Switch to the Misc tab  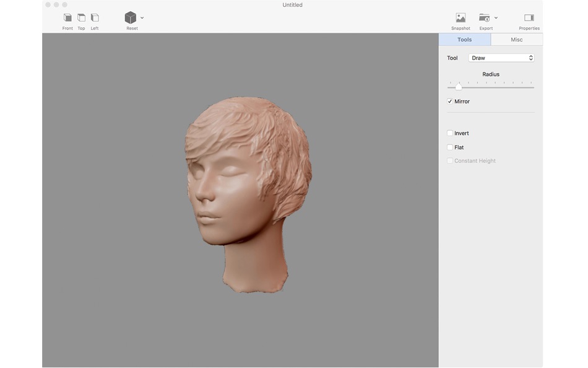pos(516,40)
